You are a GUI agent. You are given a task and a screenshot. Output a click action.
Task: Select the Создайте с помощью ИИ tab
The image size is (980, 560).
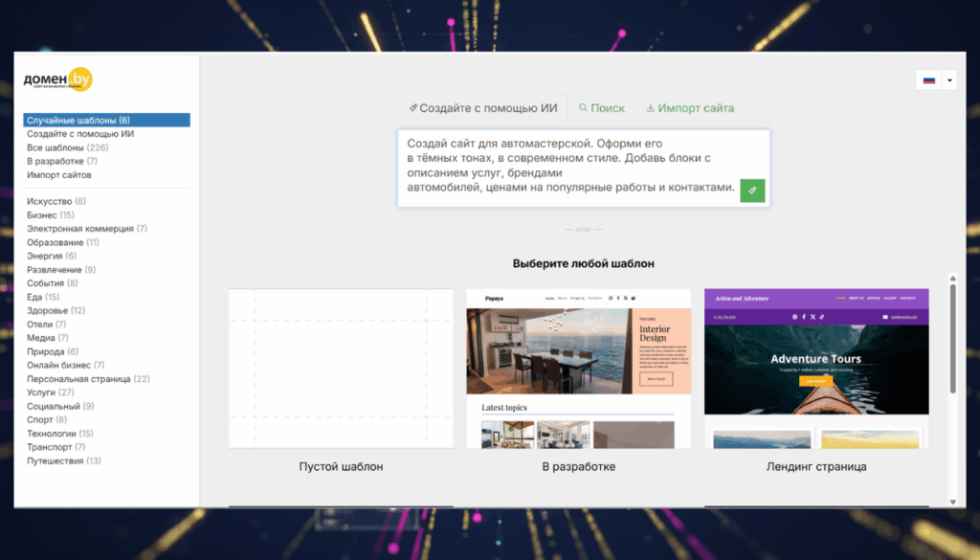point(482,108)
